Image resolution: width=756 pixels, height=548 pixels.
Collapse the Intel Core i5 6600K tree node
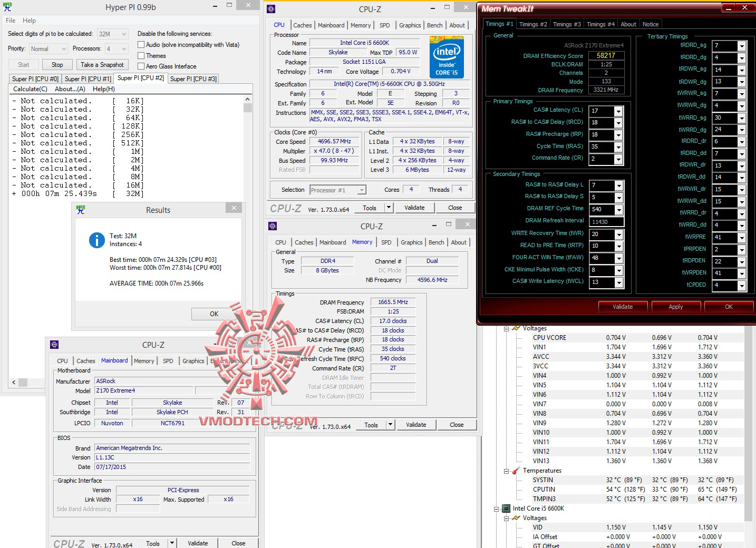tap(497, 508)
